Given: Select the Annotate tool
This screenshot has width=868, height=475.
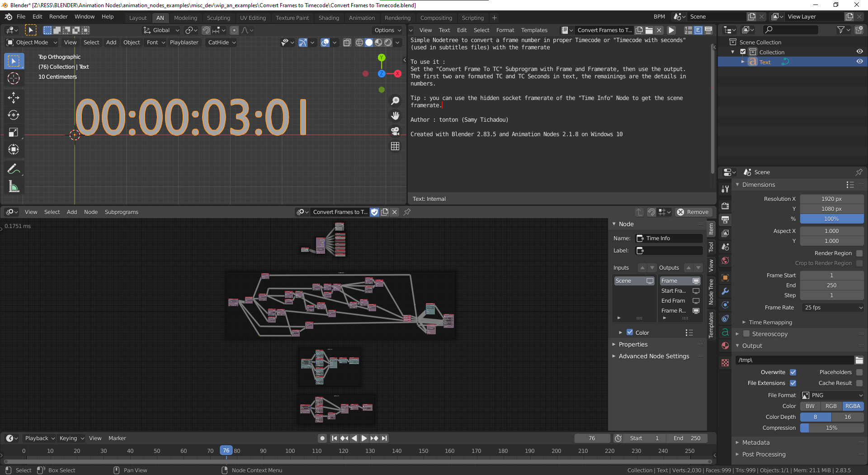Looking at the screenshot, I should (14, 169).
